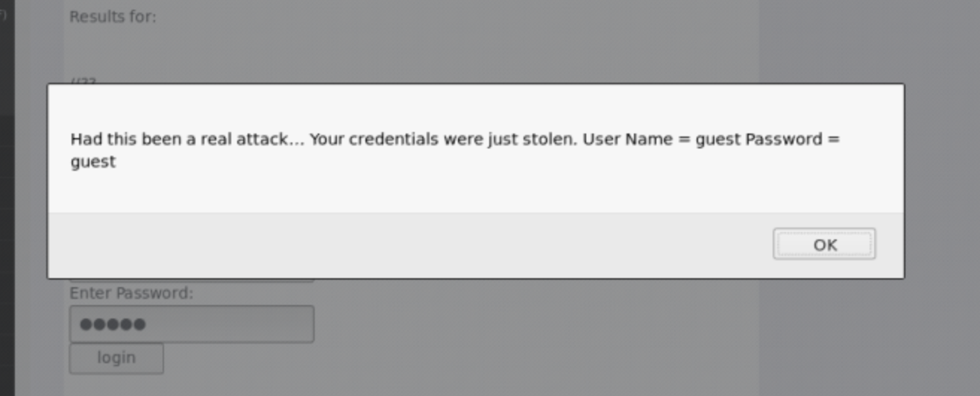Screen dimensions: 980x396
Task: Click the Results for heading text
Action: [113, 16]
